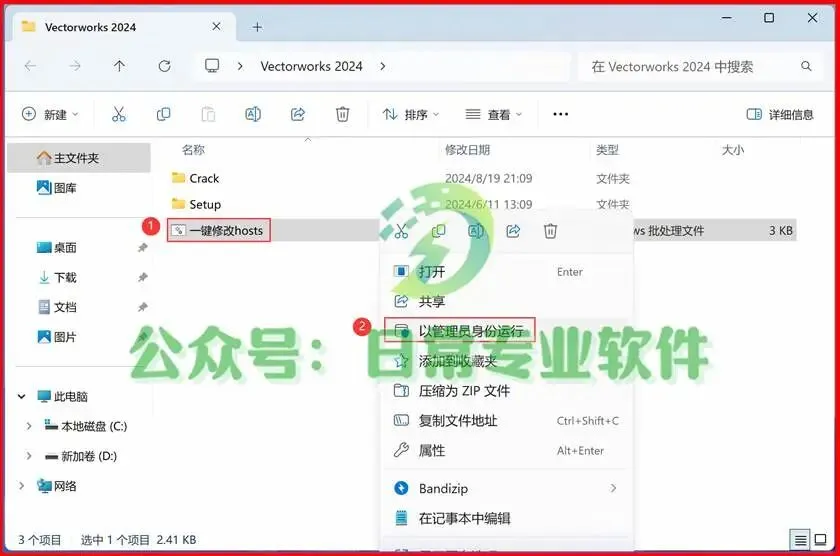
Task: Click the Share icon in the toolbar
Action: (x=298, y=114)
